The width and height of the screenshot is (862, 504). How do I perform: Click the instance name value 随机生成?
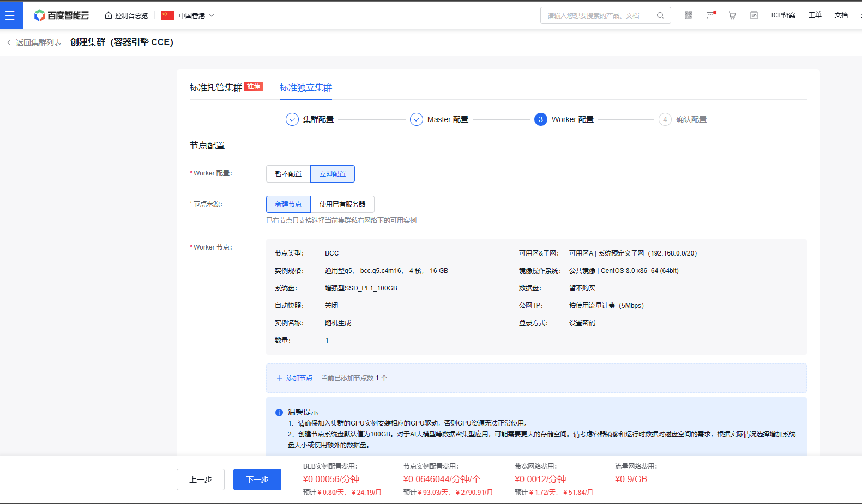coord(338,323)
